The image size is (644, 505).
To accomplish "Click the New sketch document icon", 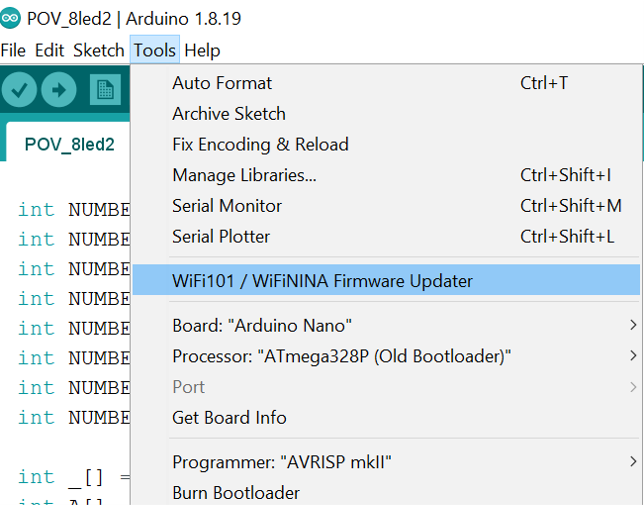I will click(x=104, y=90).
